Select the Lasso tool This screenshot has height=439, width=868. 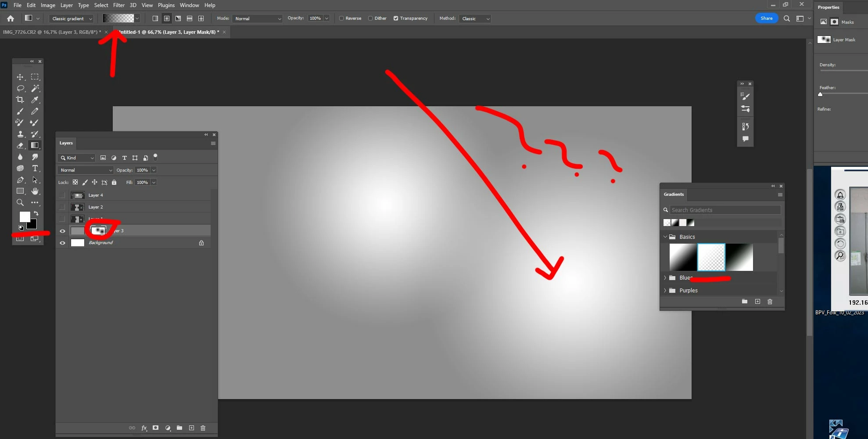tap(20, 88)
